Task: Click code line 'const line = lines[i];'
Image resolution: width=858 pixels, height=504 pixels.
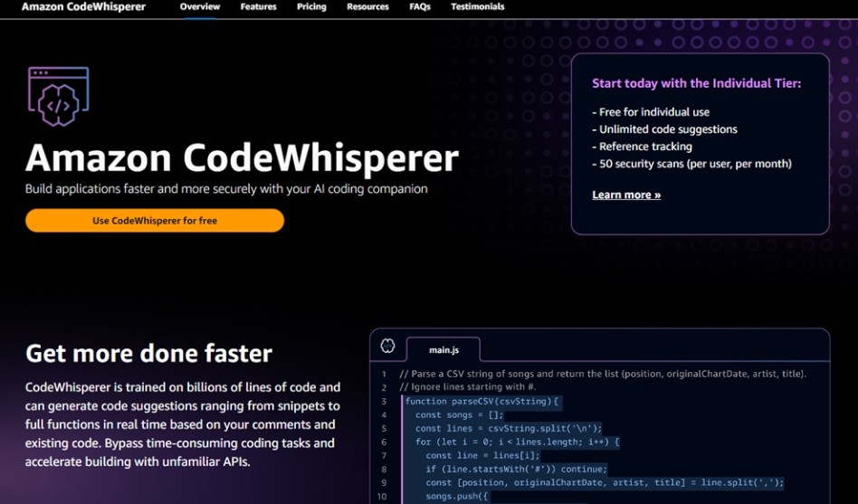Action: pos(482,455)
